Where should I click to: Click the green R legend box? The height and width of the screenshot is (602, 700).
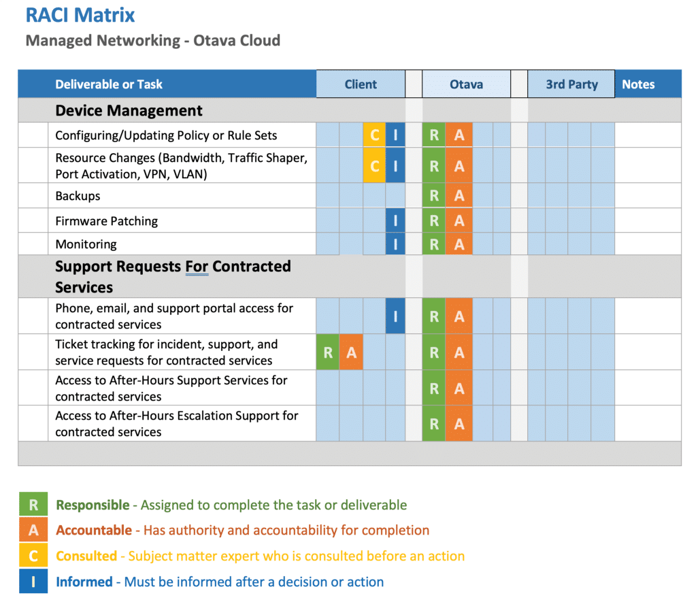pos(33,504)
